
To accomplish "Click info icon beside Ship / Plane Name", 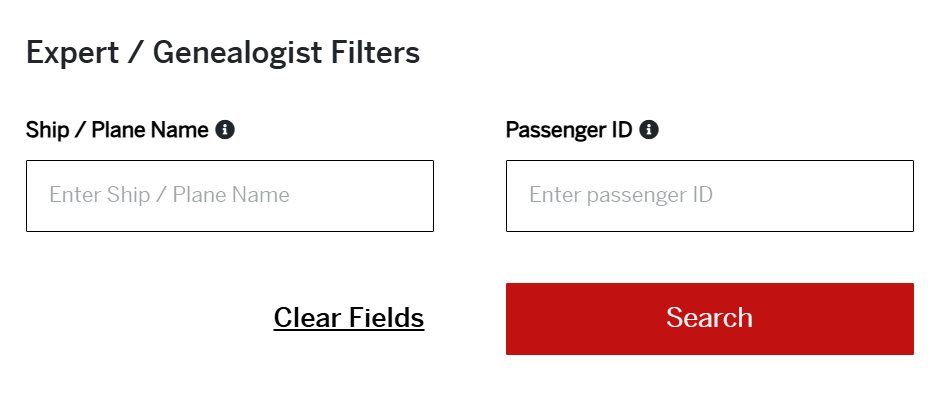I will click(x=225, y=130).
